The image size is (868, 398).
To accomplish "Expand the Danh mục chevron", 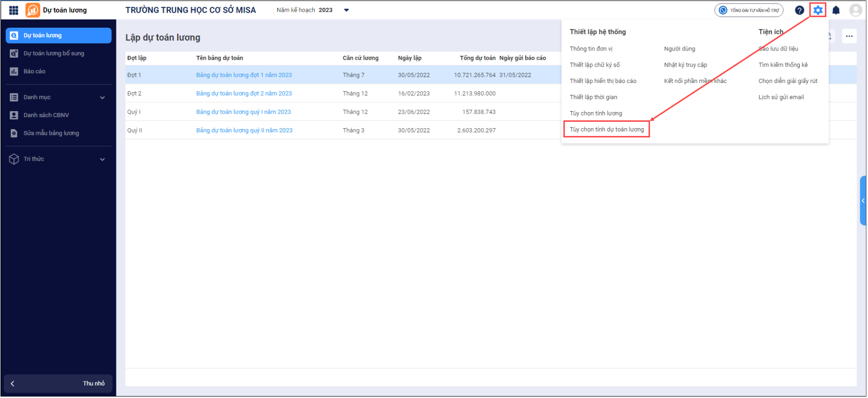I will coord(102,98).
